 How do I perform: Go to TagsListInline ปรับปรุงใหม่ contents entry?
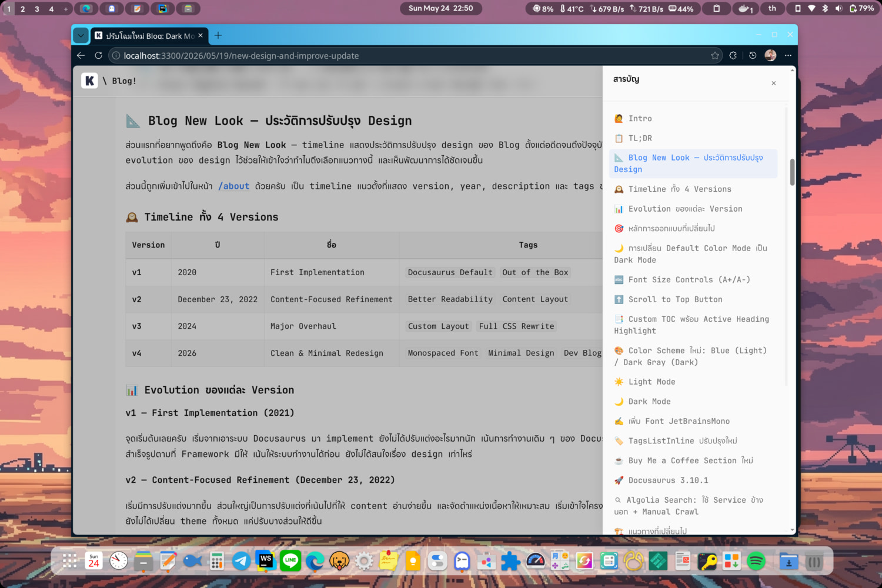[694, 441]
